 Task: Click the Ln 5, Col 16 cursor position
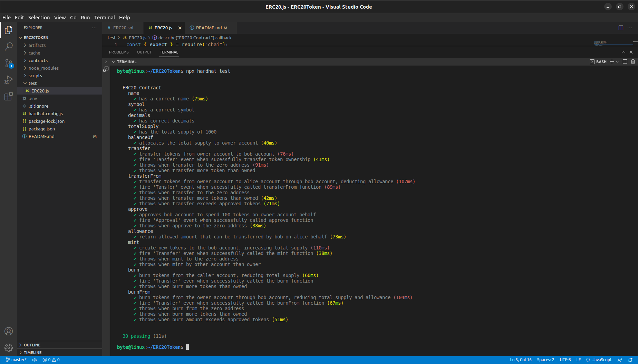[521, 360]
